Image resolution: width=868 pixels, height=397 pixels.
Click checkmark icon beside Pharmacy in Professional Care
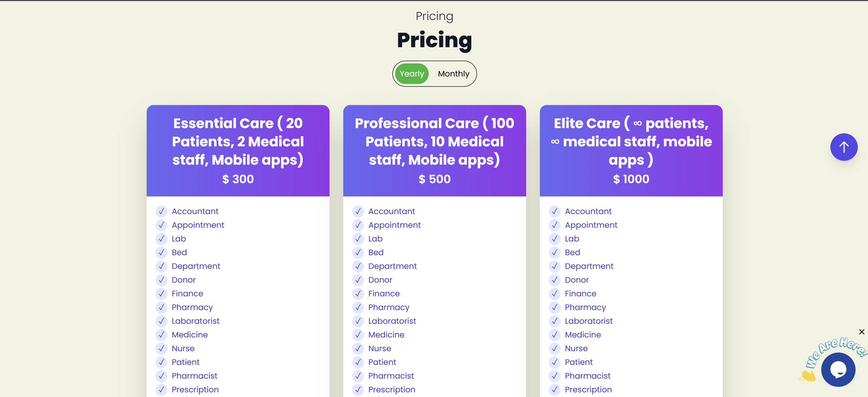coord(358,307)
